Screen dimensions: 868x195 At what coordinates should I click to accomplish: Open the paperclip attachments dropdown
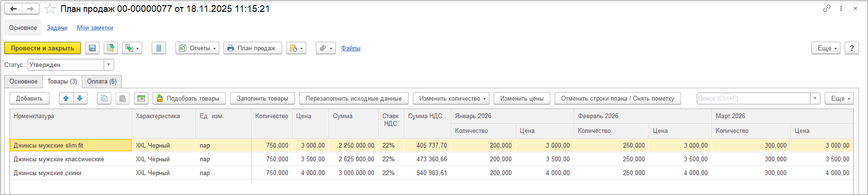325,48
